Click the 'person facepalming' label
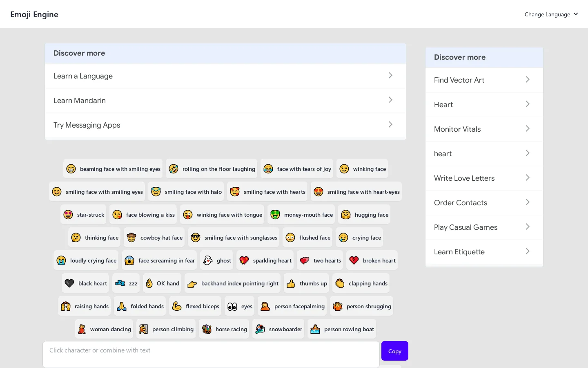This screenshot has height=368, width=588. click(299, 306)
